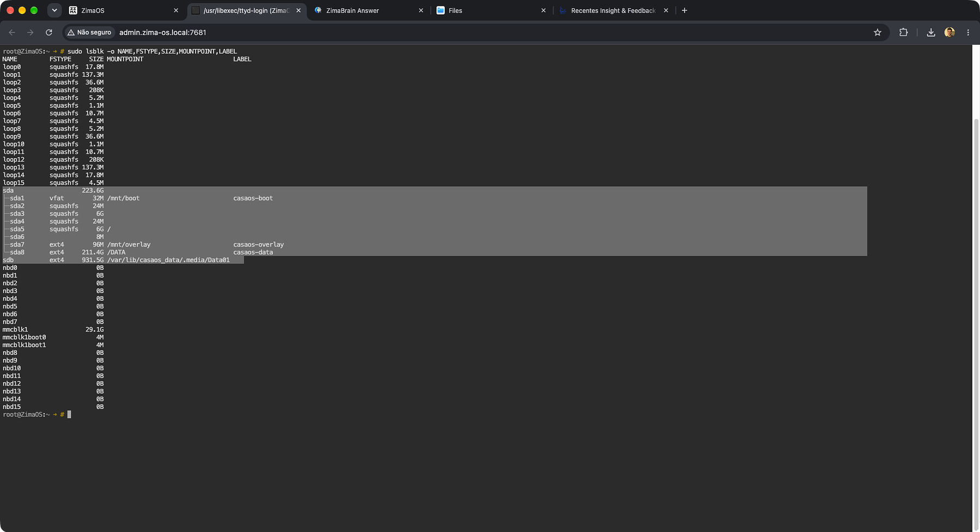This screenshot has width=980, height=532.
Task: Click the nbd0 device row
Action: (x=53, y=268)
